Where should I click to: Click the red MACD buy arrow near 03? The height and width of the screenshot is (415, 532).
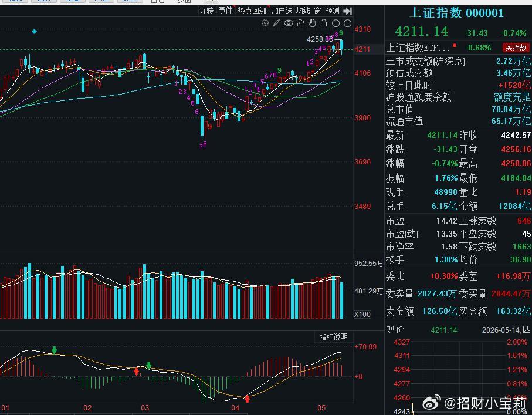137,371
